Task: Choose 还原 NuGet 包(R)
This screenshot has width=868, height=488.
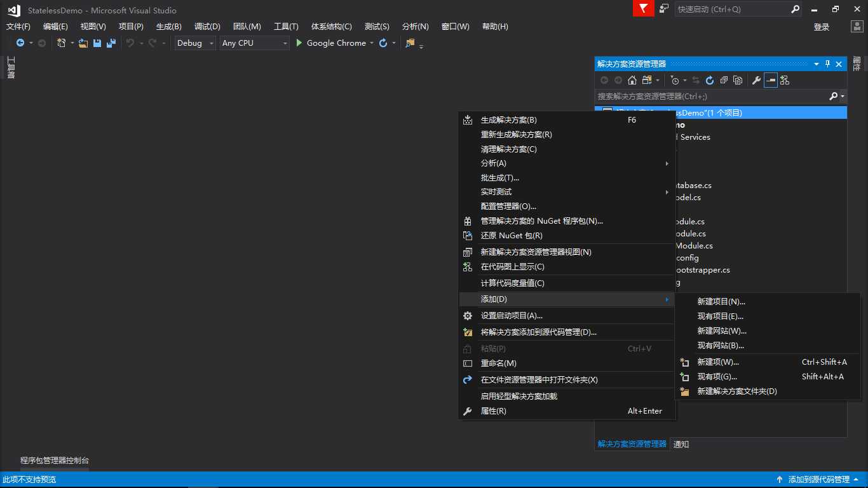Action: (x=567, y=236)
